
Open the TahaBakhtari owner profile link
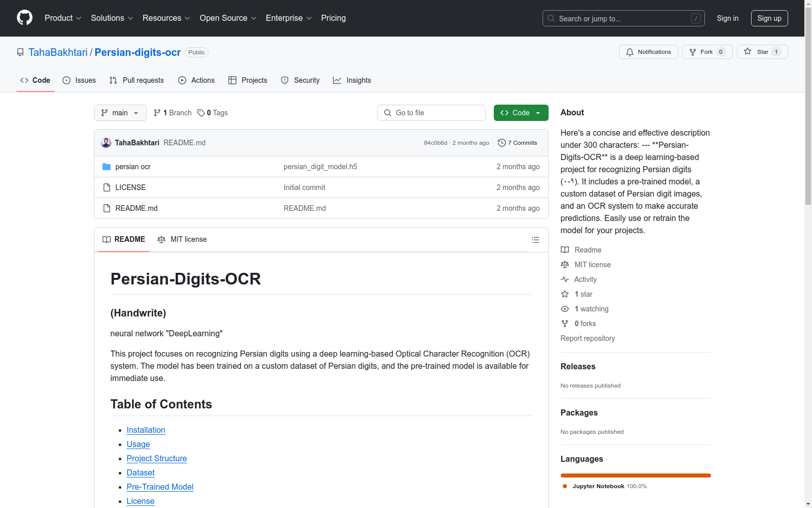[58, 52]
